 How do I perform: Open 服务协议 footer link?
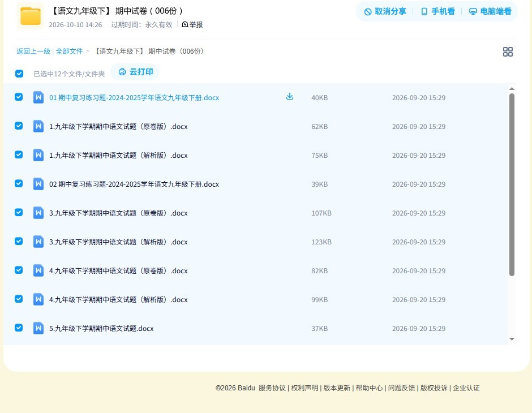[272, 388]
